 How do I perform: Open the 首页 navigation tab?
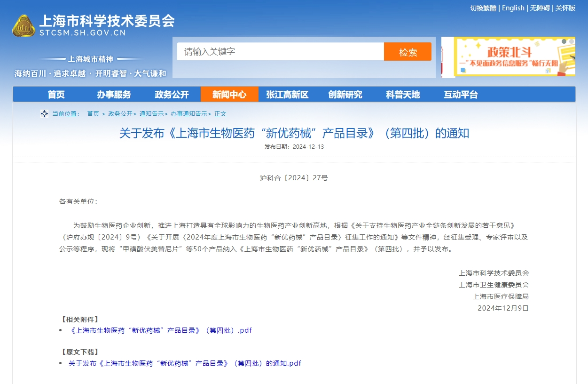pos(56,95)
